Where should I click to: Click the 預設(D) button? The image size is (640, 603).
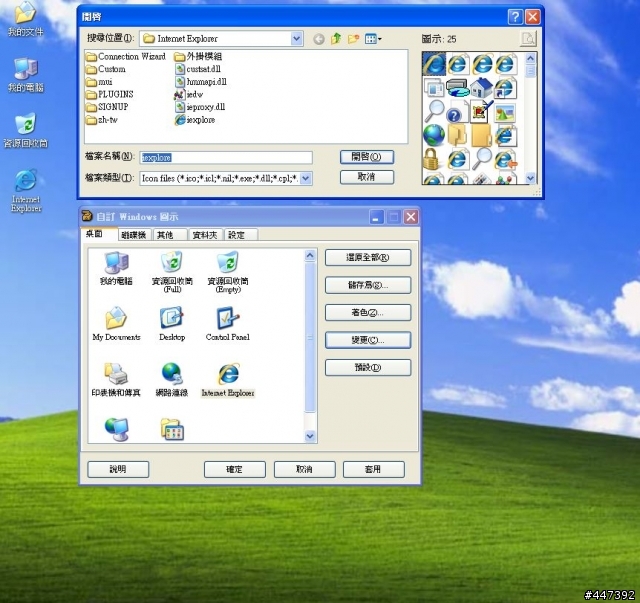tap(368, 367)
